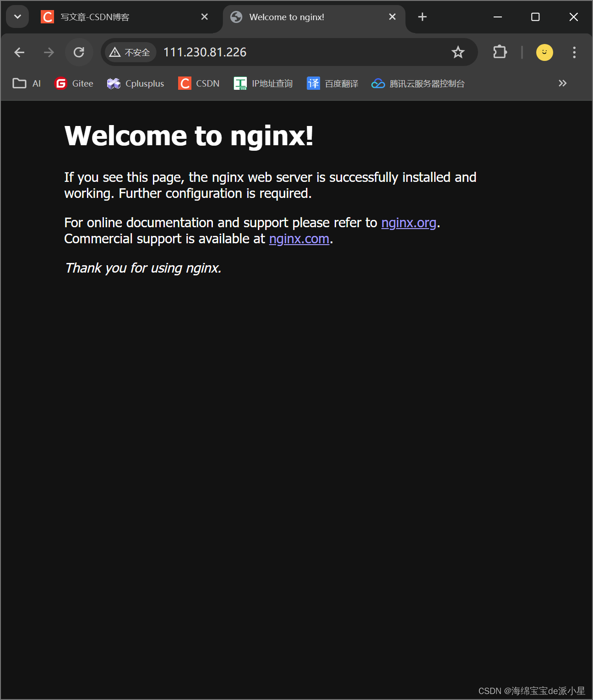Viewport: 593px width, 700px height.
Task: Open the AI bookmarks folder
Action: [x=27, y=83]
